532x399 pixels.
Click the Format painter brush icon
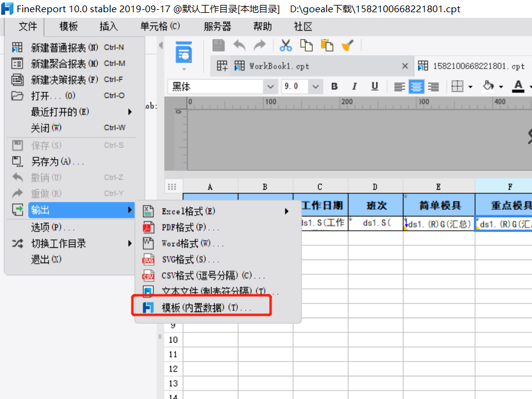tap(347, 45)
